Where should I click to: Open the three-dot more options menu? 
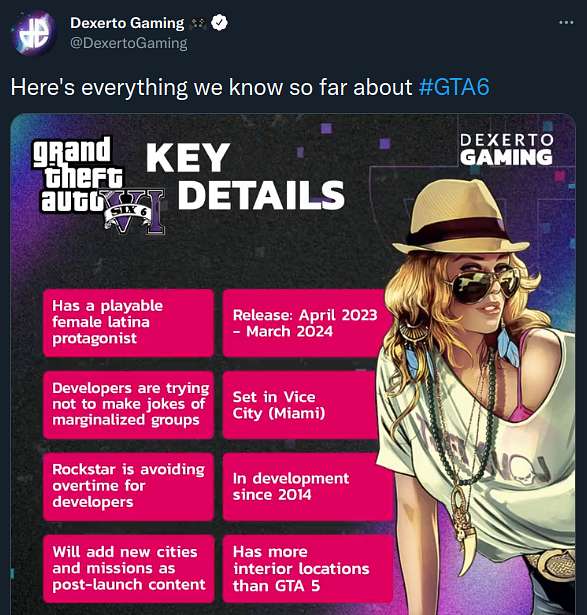point(566,22)
